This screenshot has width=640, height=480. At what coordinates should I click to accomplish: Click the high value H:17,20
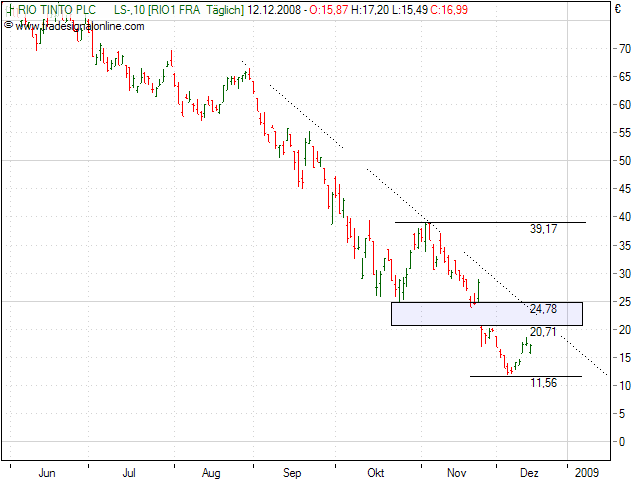pyautogui.click(x=370, y=10)
